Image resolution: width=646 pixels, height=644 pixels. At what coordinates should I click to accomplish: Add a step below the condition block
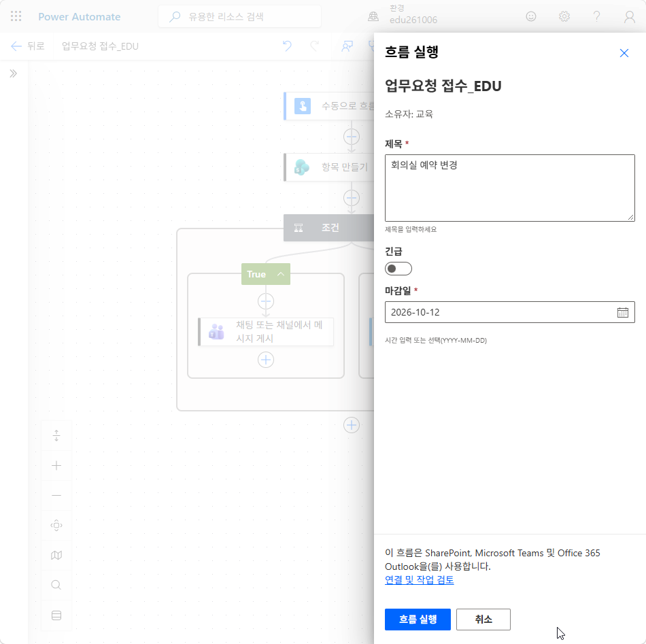(x=352, y=425)
